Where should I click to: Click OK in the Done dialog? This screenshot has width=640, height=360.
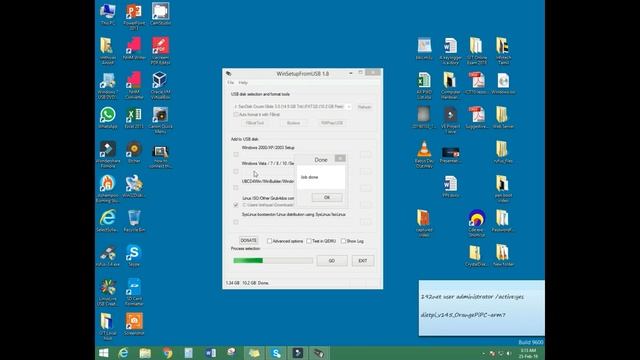coord(327,198)
